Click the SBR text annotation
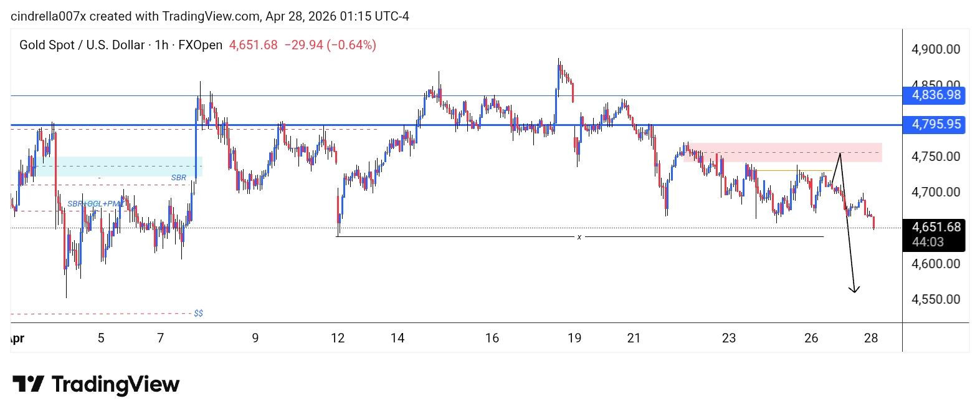The image size is (980, 416). pos(178,178)
